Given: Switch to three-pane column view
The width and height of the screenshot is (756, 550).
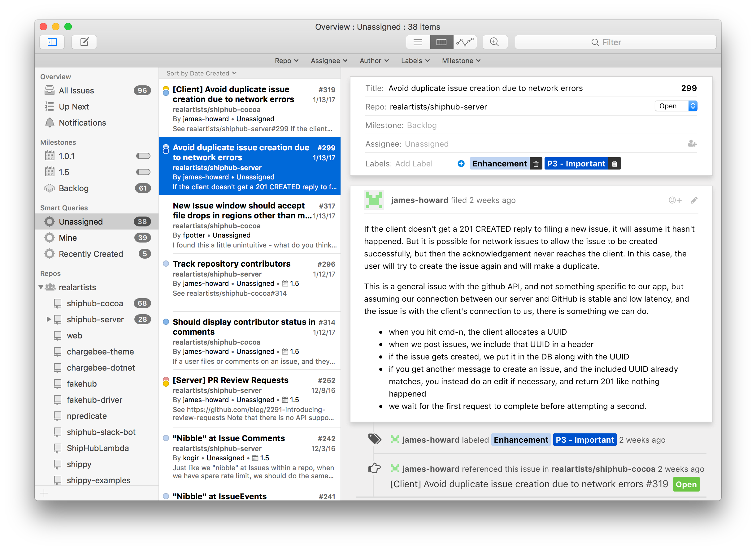Looking at the screenshot, I should point(441,42).
